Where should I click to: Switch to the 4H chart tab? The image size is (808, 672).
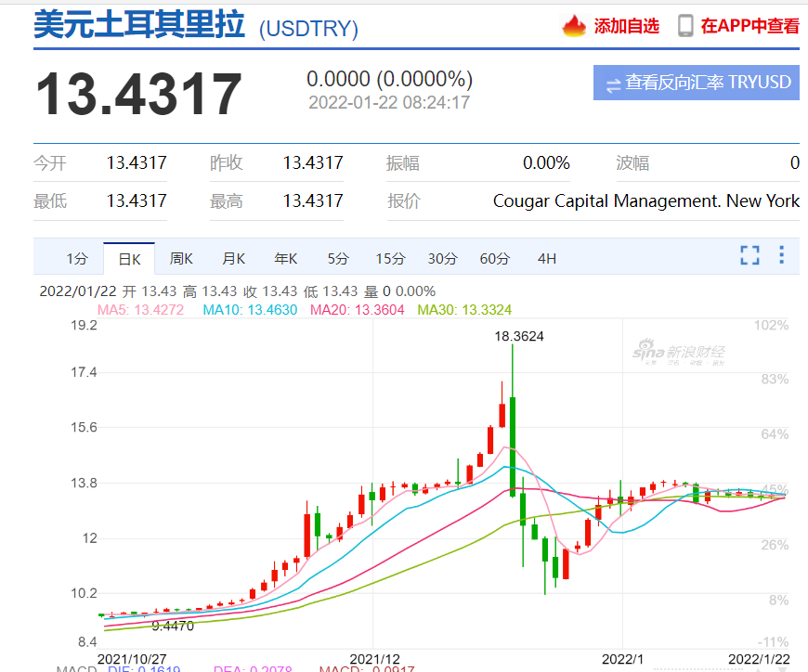(x=547, y=259)
